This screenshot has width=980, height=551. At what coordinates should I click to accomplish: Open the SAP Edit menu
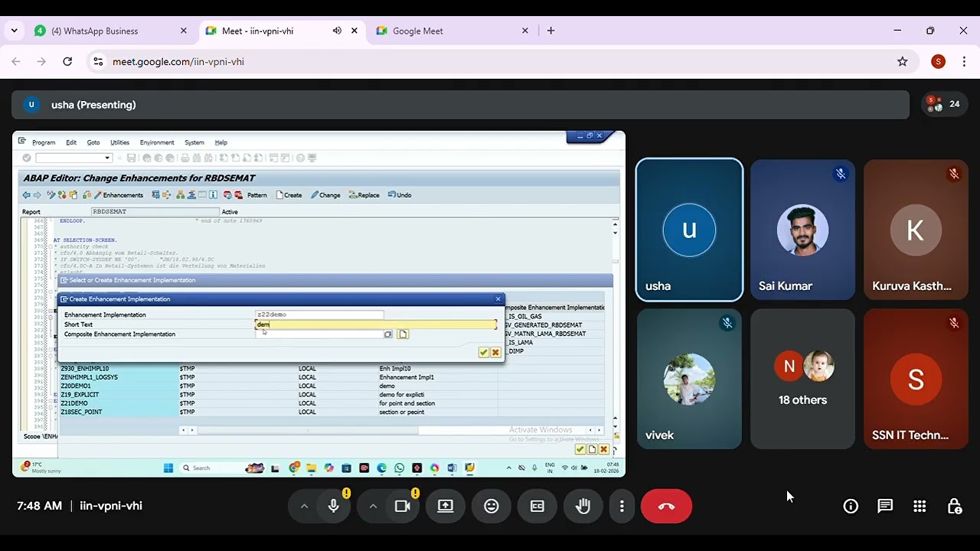point(71,142)
